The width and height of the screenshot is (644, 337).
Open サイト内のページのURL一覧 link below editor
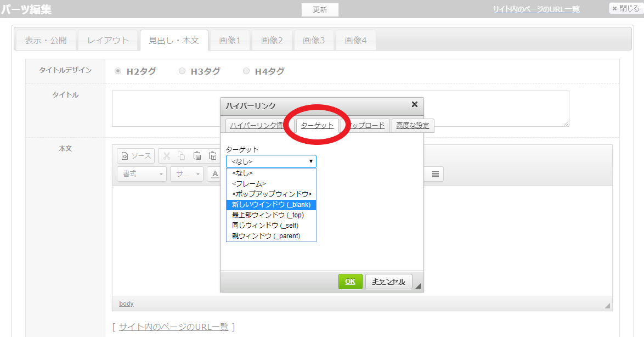pos(173,327)
